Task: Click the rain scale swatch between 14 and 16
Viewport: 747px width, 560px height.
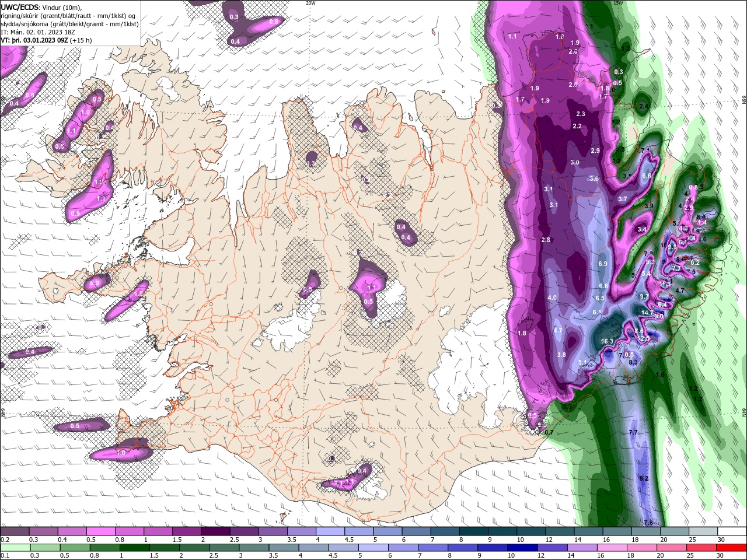Action: pyautogui.click(x=582, y=548)
